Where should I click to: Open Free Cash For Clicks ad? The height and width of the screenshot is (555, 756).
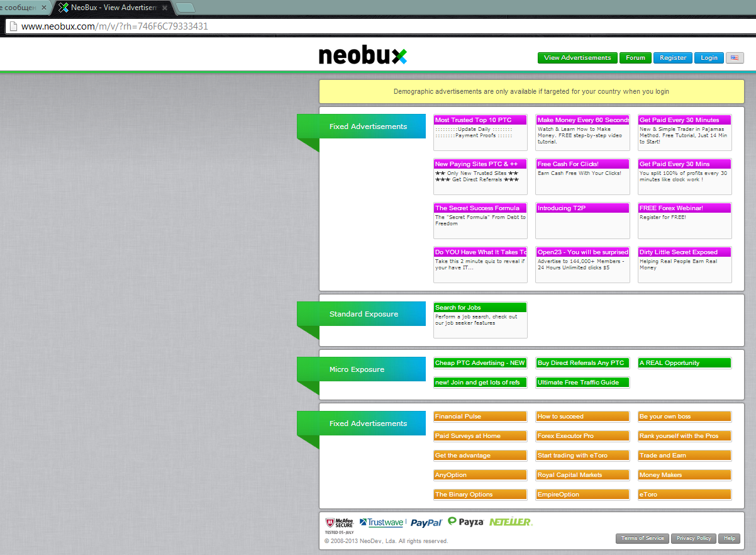click(x=582, y=176)
